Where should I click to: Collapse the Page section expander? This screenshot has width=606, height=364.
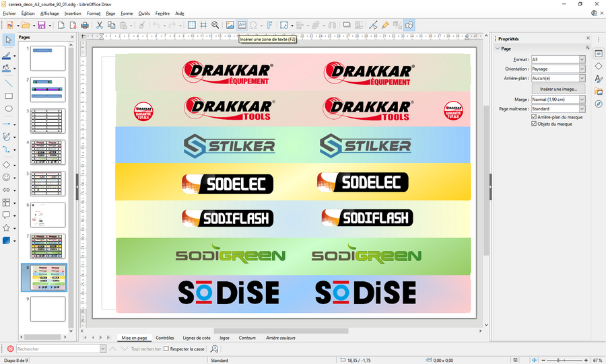point(498,48)
